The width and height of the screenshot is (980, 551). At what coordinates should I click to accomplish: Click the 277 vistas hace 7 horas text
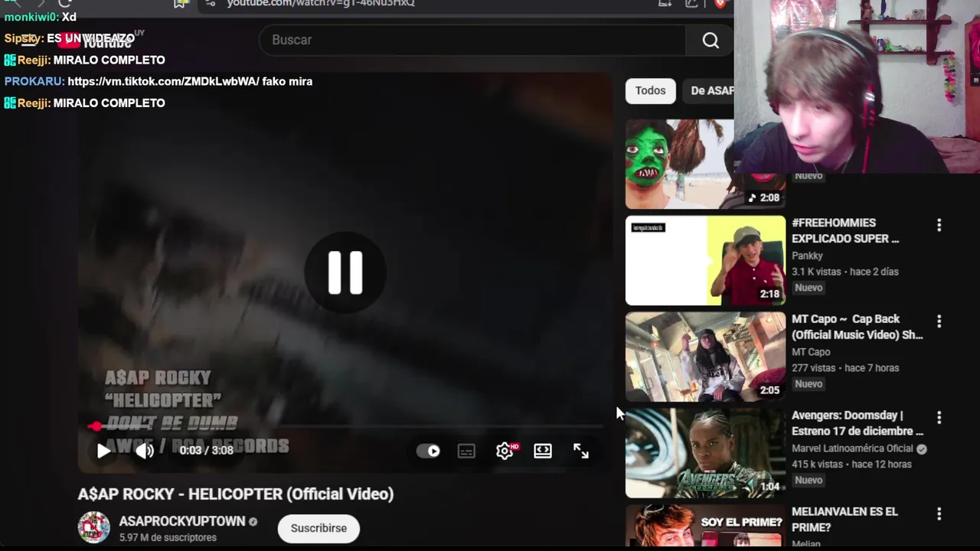click(x=845, y=368)
